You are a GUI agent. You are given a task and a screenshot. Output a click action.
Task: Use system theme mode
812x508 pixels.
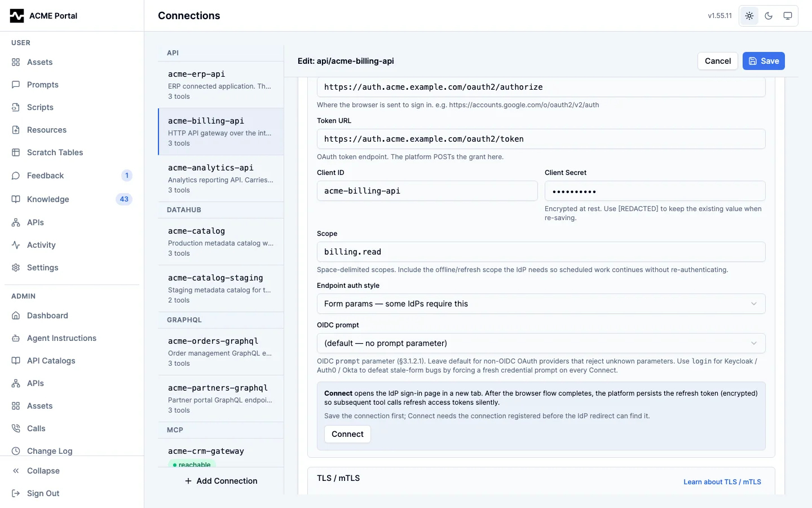pos(788,16)
